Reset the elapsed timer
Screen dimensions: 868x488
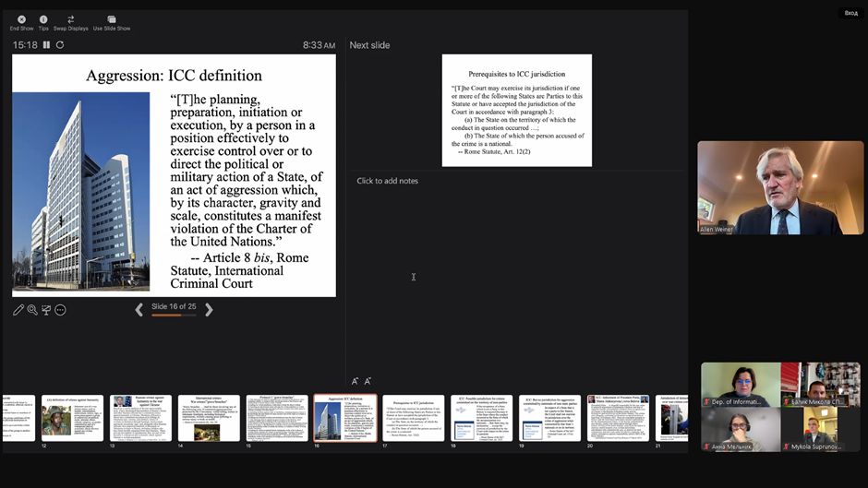(60, 44)
